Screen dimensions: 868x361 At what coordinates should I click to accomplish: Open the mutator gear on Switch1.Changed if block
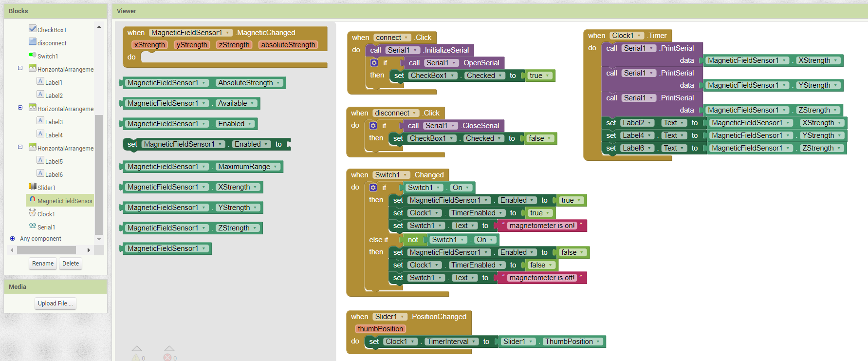(x=373, y=188)
